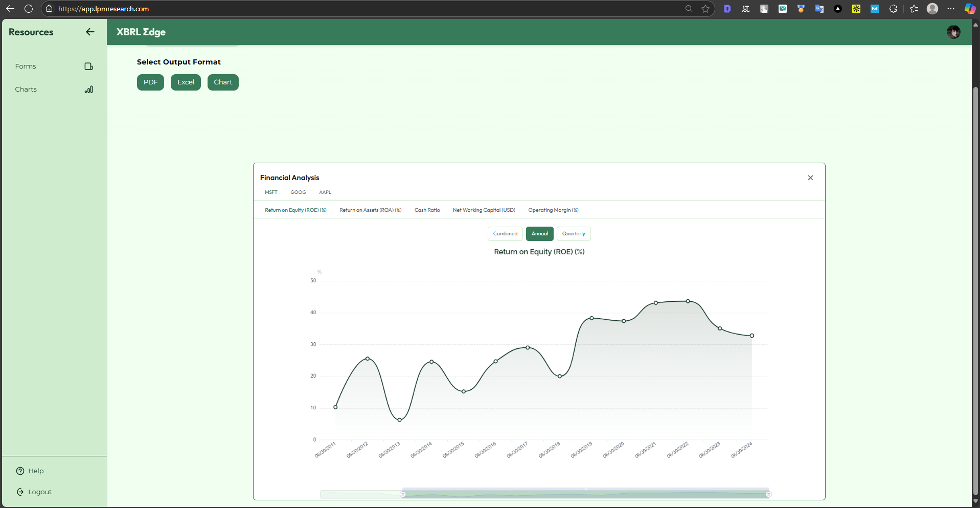Open the browser profile account icon
Viewport: 980px width, 508px height.
pos(932,9)
